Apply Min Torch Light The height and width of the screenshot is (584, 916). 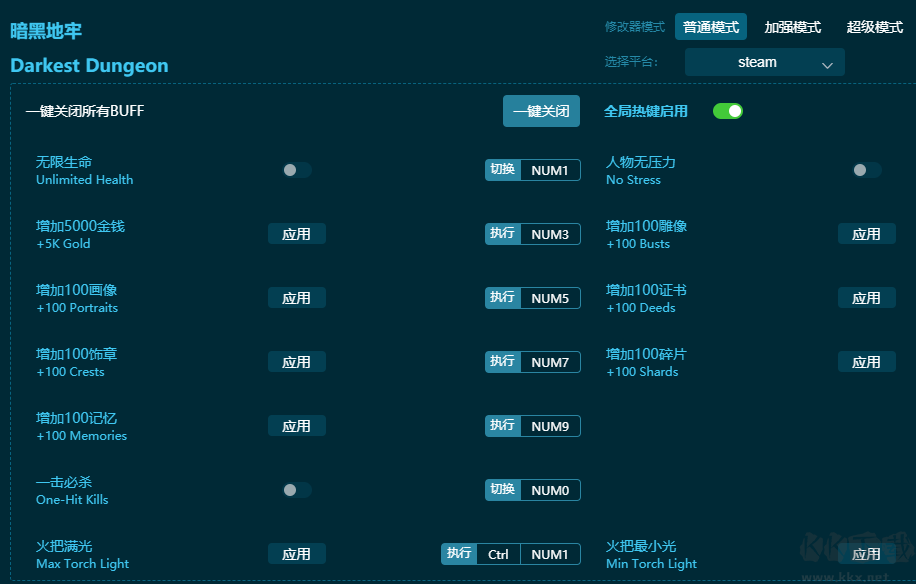pos(866,553)
